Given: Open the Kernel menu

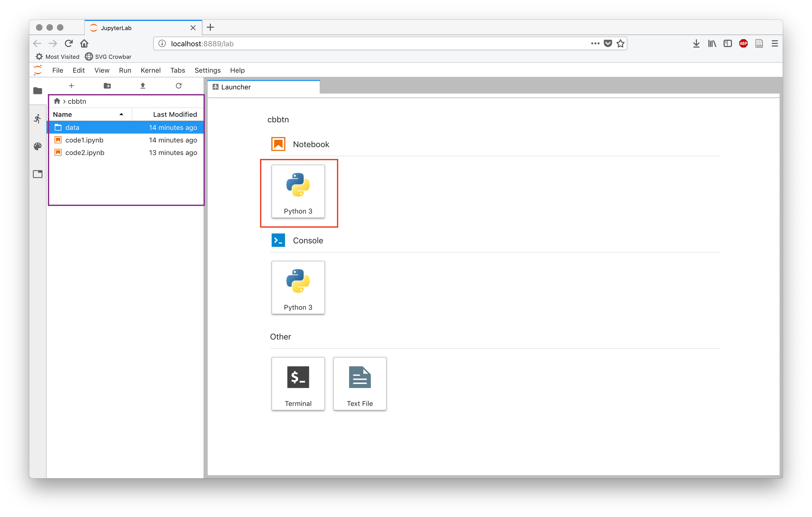Looking at the screenshot, I should (150, 70).
